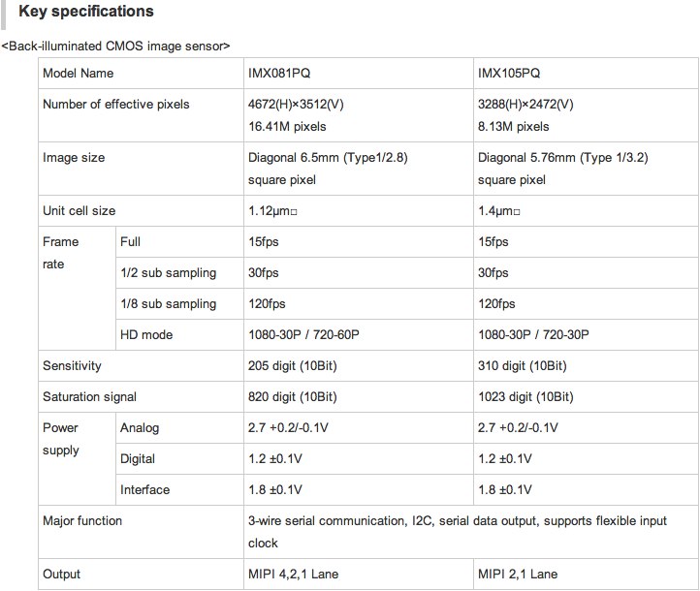Click the HD mode row label
Viewport: 700px width, 591px height.
tap(146, 335)
